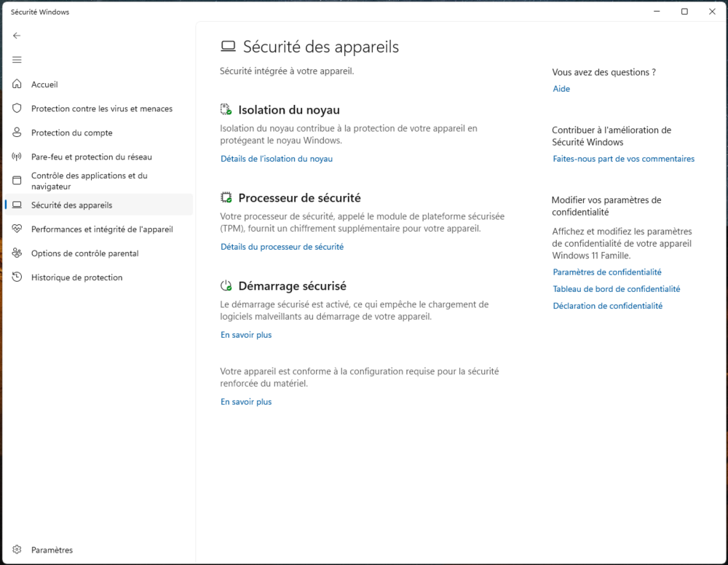The width and height of the screenshot is (728, 565).
Task: Open Paramètres at the sidebar bottom
Action: pyautogui.click(x=52, y=550)
